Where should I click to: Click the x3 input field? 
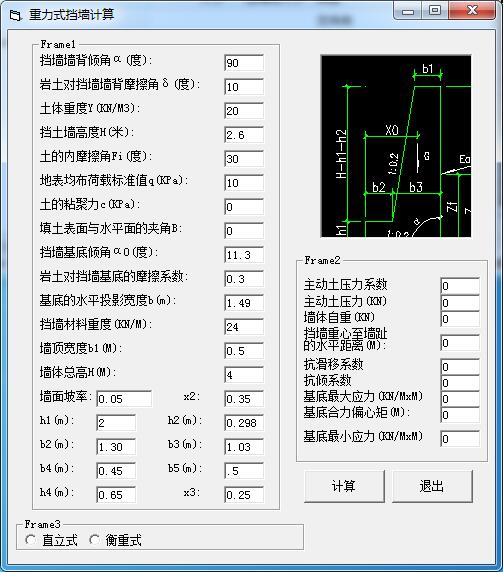coord(244,495)
